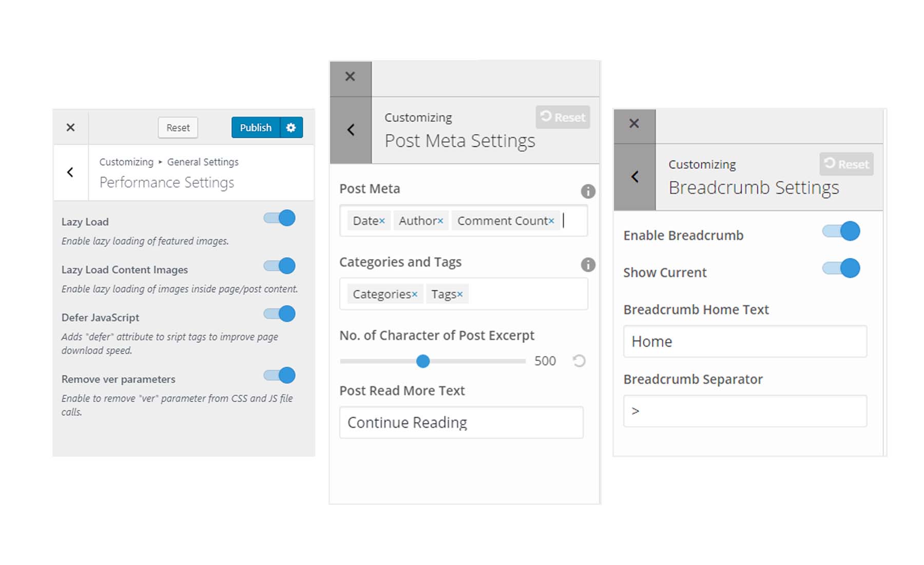
Task: Click the Post Meta info icon
Action: pyautogui.click(x=588, y=191)
